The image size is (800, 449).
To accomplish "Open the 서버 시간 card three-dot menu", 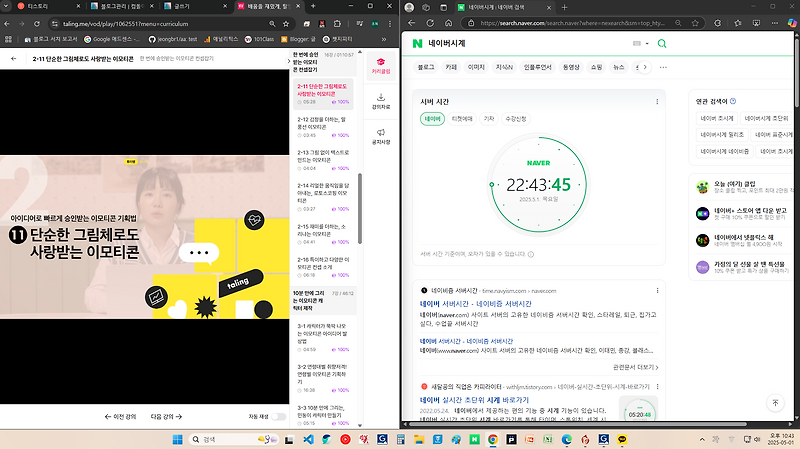I will pos(657,102).
